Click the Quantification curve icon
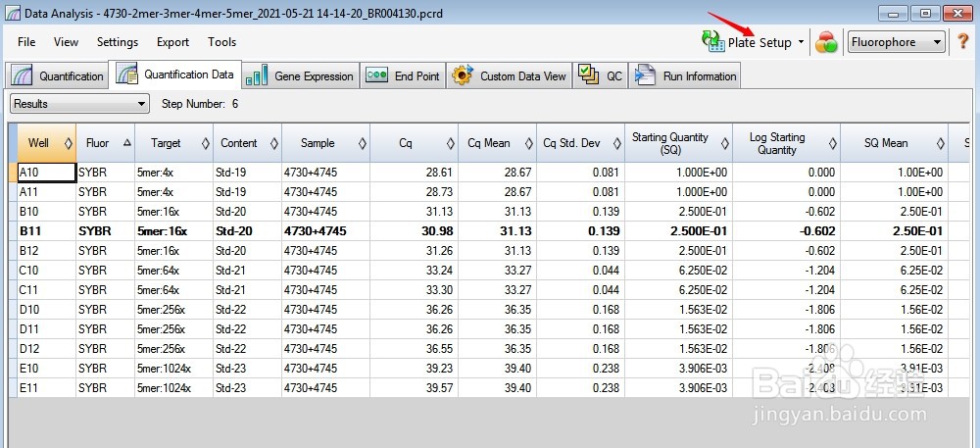Viewport: 980px width, 448px height. (x=21, y=76)
